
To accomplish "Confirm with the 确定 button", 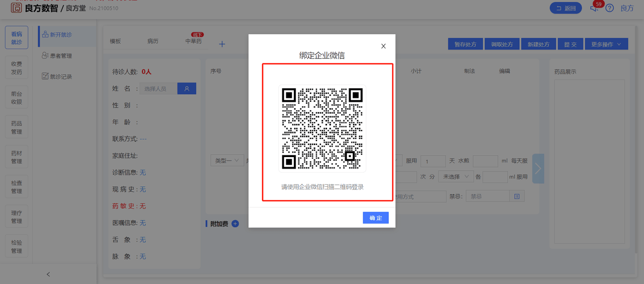I will coord(376,218).
